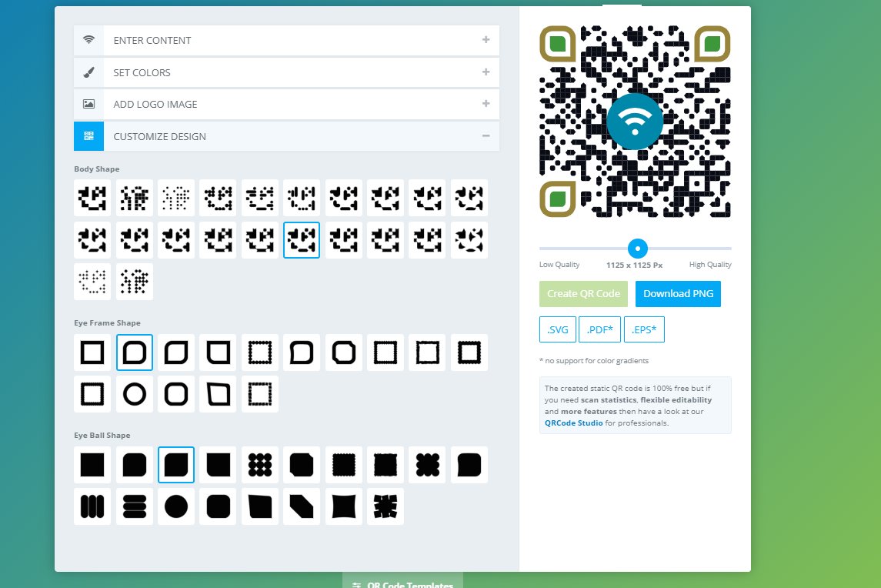The width and height of the screenshot is (881, 588).
Task: Select the three vertical bars eye ball
Action: coord(92,506)
